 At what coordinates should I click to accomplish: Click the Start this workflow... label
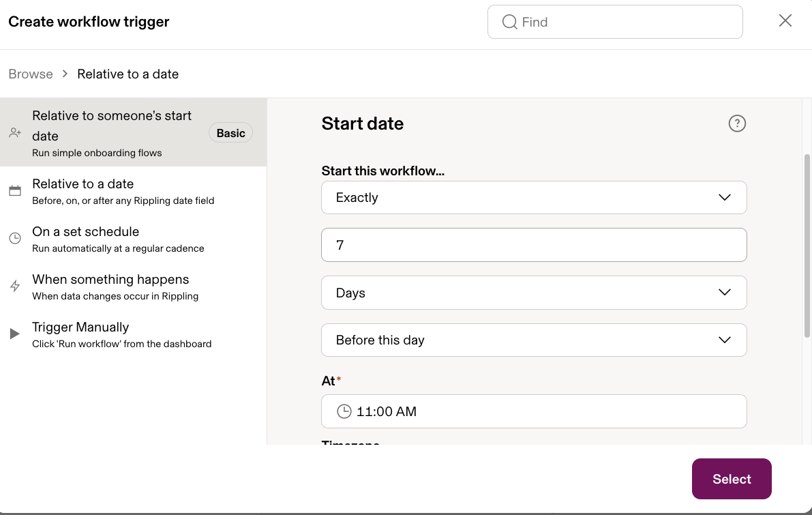click(x=382, y=171)
